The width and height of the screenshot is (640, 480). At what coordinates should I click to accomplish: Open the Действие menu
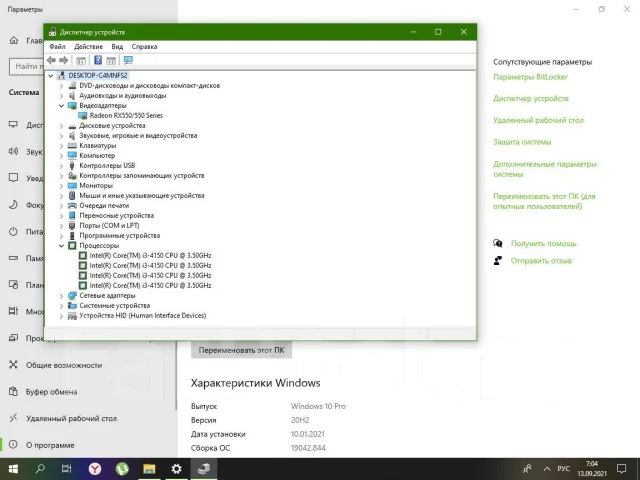click(89, 47)
